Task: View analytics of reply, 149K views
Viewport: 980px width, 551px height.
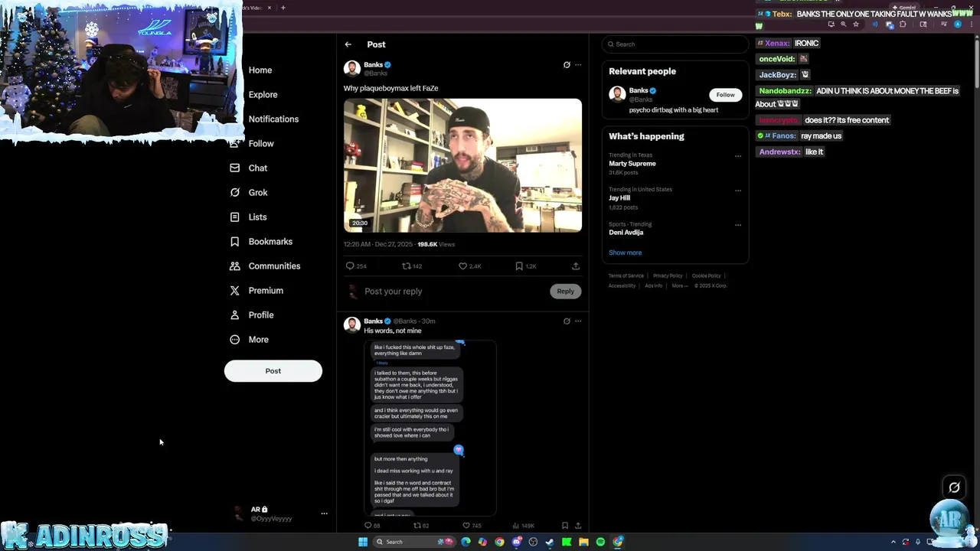Action: pyautogui.click(x=516, y=526)
